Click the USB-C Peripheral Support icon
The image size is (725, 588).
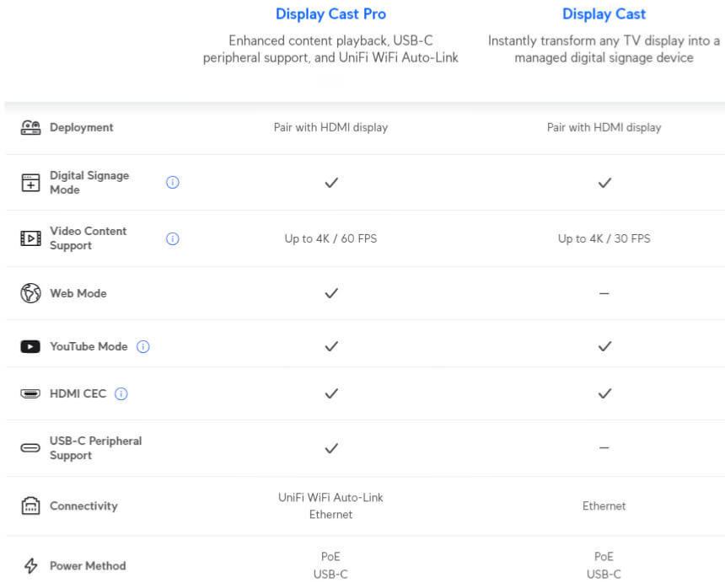click(x=30, y=448)
